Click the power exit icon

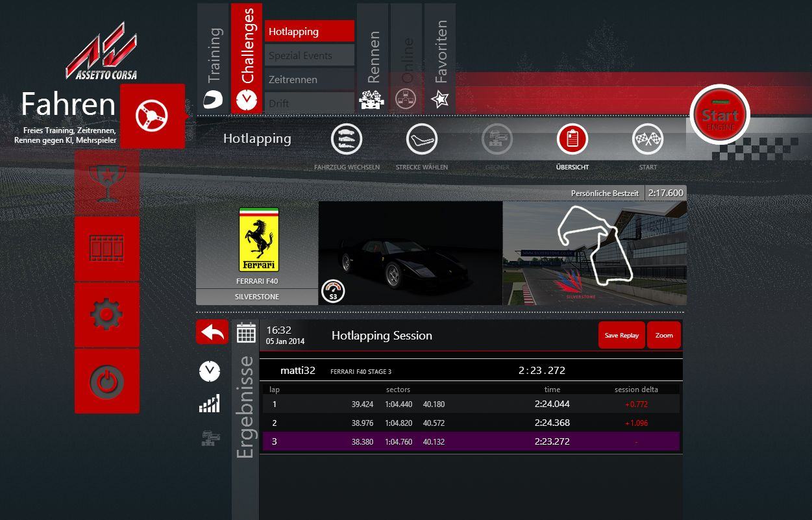pos(107,381)
